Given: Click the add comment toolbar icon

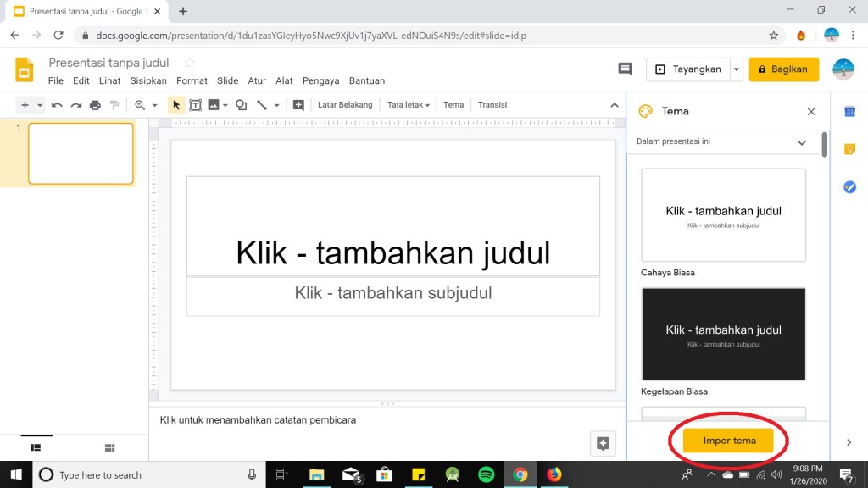Looking at the screenshot, I should 298,105.
